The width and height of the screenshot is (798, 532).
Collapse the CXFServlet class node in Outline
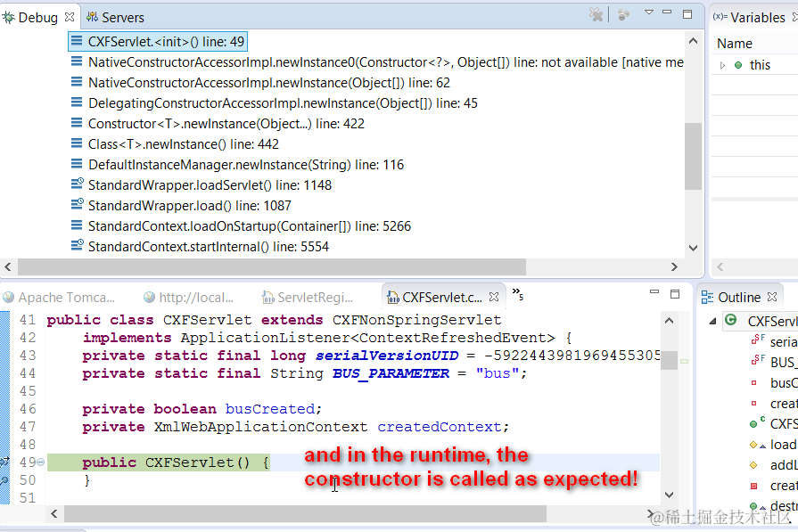click(713, 321)
